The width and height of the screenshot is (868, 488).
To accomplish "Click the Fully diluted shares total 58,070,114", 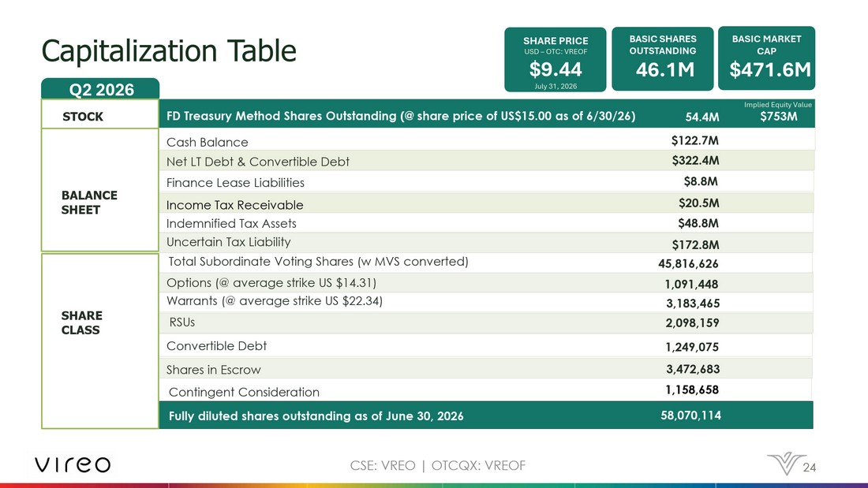I will pyautogui.click(x=690, y=415).
